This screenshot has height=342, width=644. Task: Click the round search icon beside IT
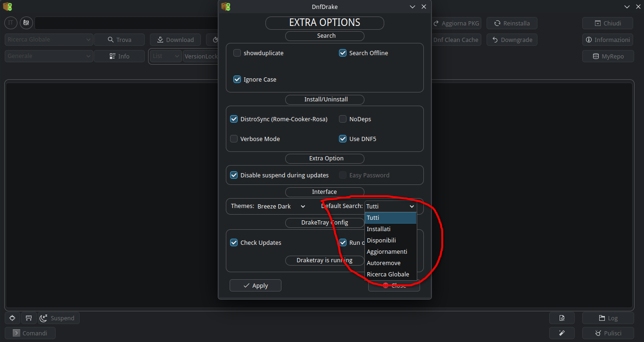click(26, 23)
